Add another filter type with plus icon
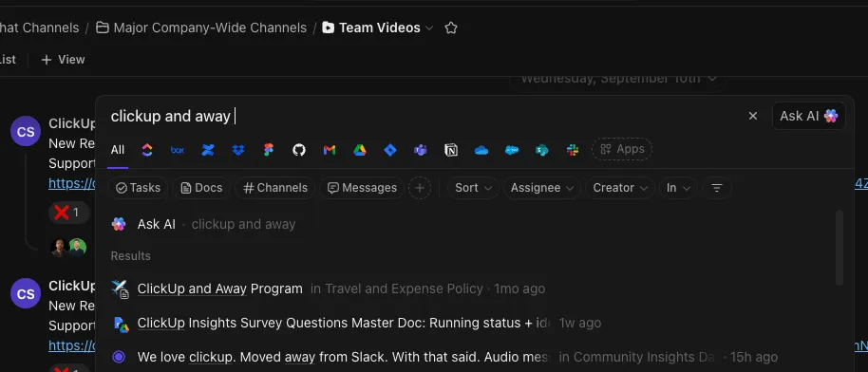 click(420, 188)
